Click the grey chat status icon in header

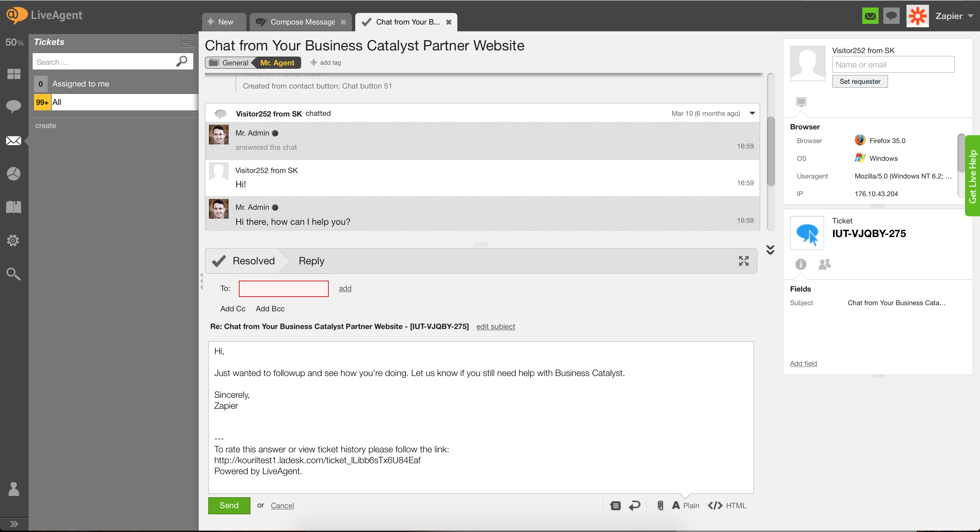[892, 16]
